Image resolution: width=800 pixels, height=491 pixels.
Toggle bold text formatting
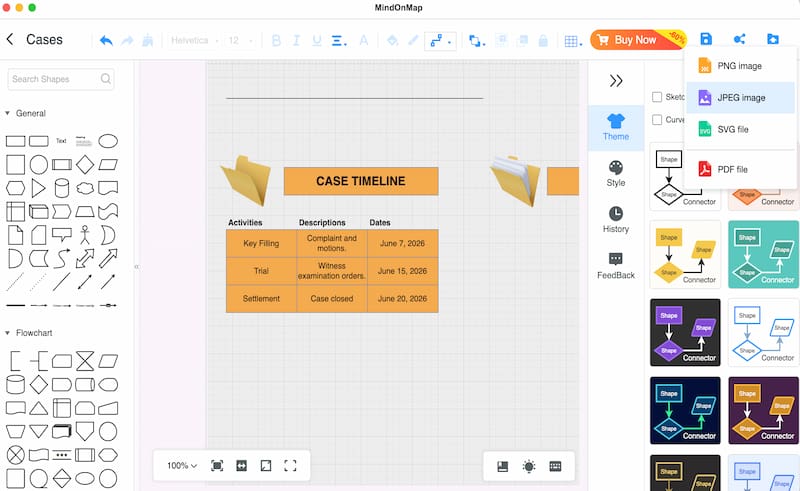(x=276, y=40)
